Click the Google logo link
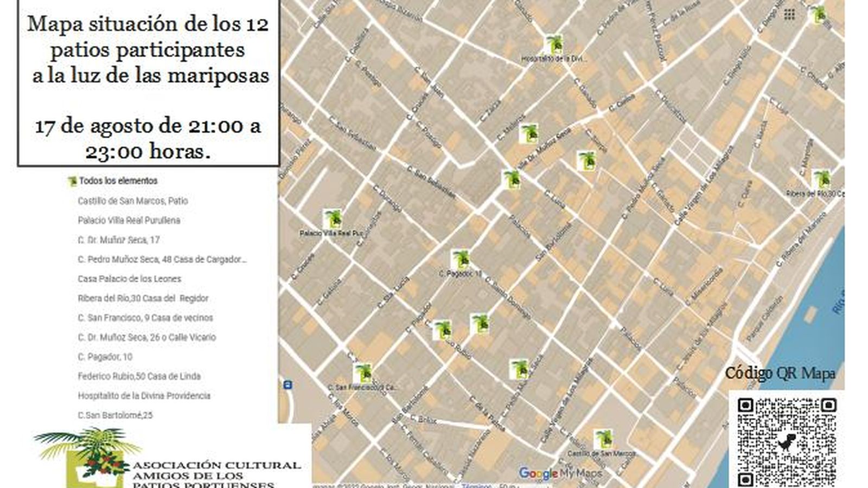The width and height of the screenshot is (868, 488). 537,474
